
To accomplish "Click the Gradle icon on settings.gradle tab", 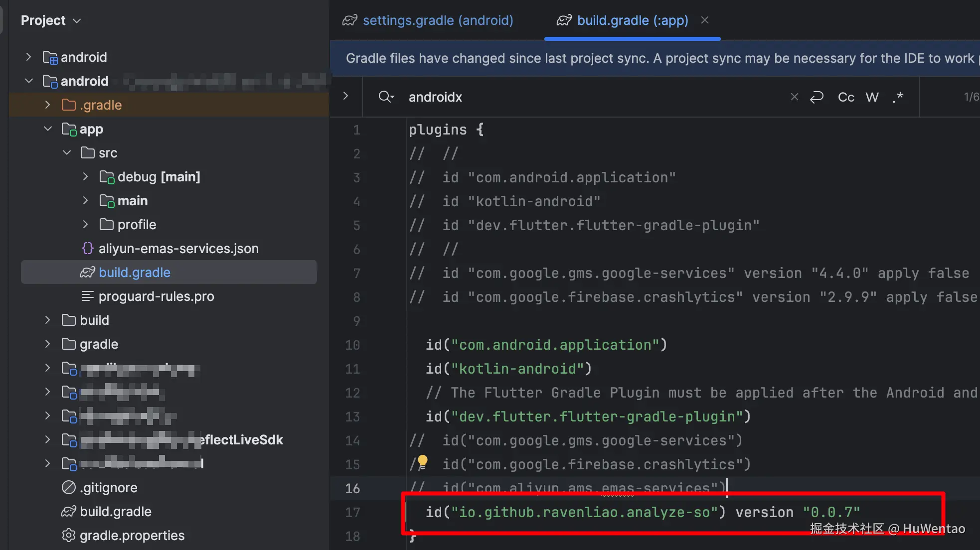I will point(350,20).
